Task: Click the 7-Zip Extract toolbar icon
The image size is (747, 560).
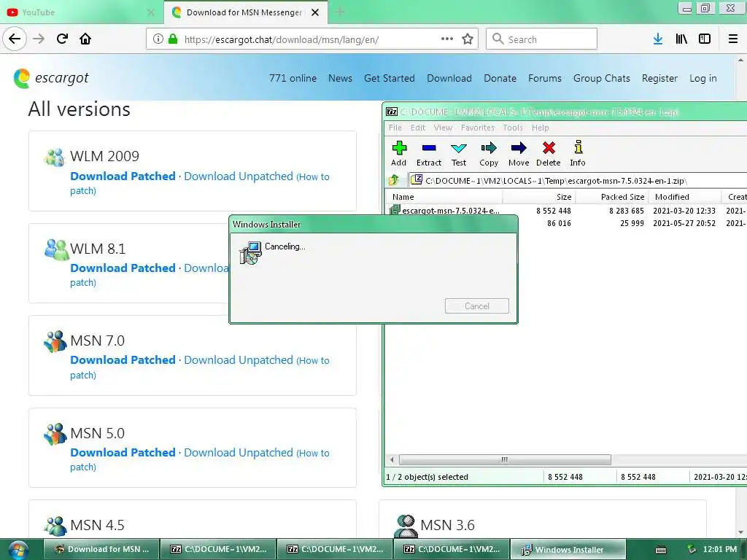Action: (429, 148)
